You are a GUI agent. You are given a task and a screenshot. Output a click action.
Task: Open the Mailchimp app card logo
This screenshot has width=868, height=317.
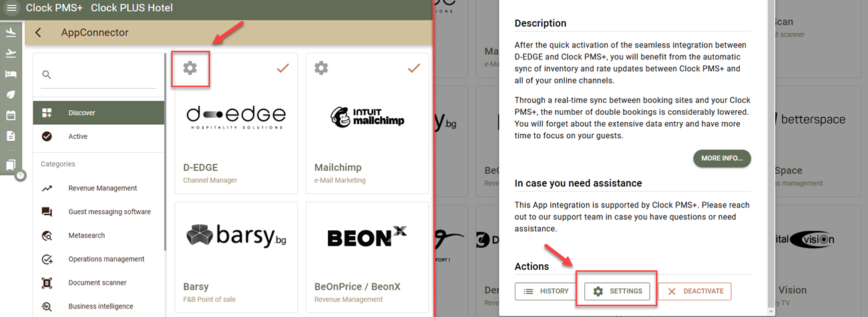coord(367,117)
